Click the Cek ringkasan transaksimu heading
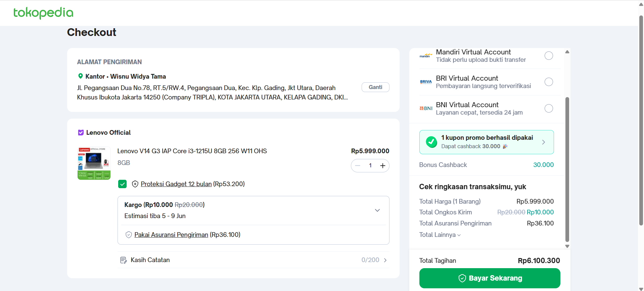This screenshot has height=291, width=644. click(472, 187)
